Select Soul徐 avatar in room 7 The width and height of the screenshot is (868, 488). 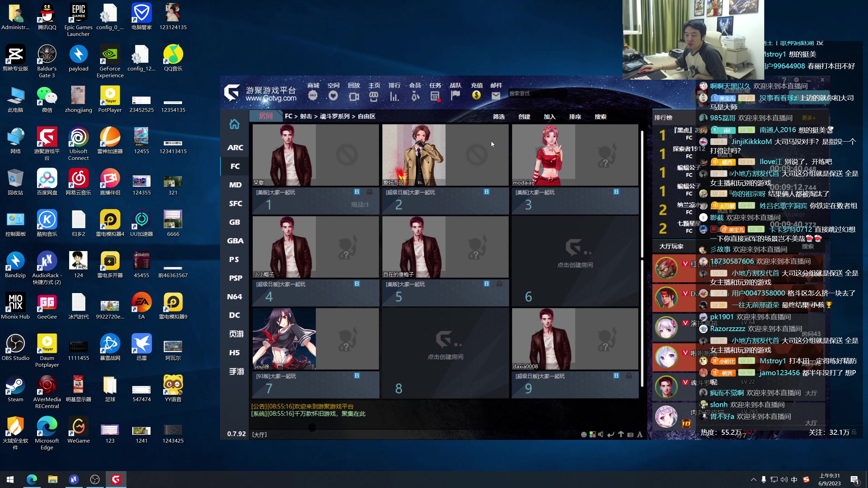click(x=284, y=339)
